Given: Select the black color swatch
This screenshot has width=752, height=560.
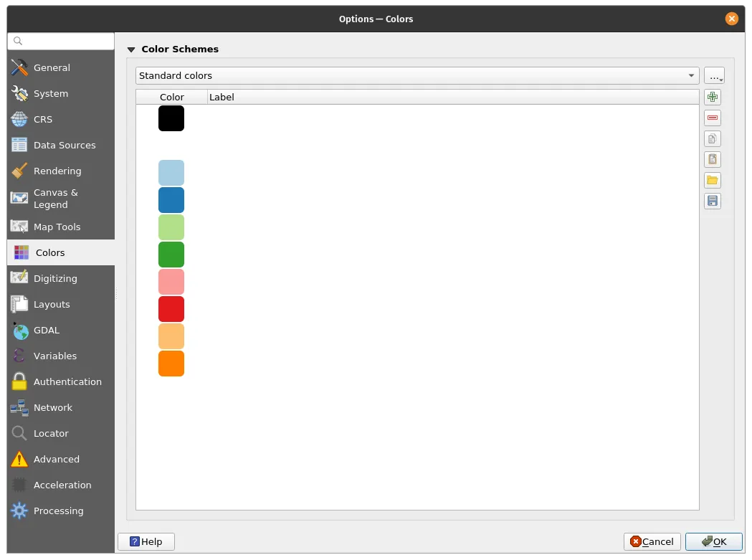Looking at the screenshot, I should [171, 118].
